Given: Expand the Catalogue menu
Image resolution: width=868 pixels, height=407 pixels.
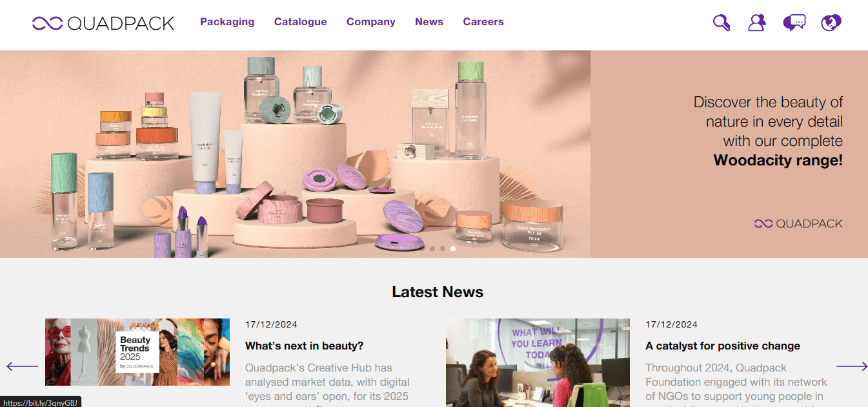Looking at the screenshot, I should pos(301,22).
